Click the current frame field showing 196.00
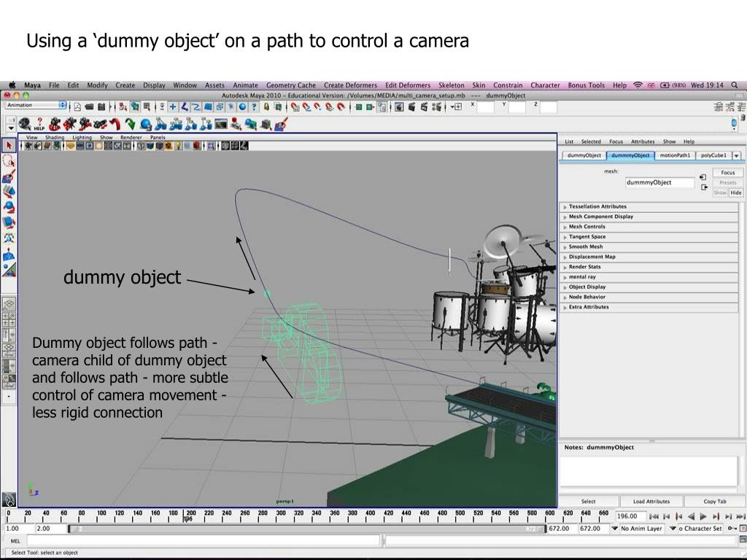 click(x=630, y=516)
